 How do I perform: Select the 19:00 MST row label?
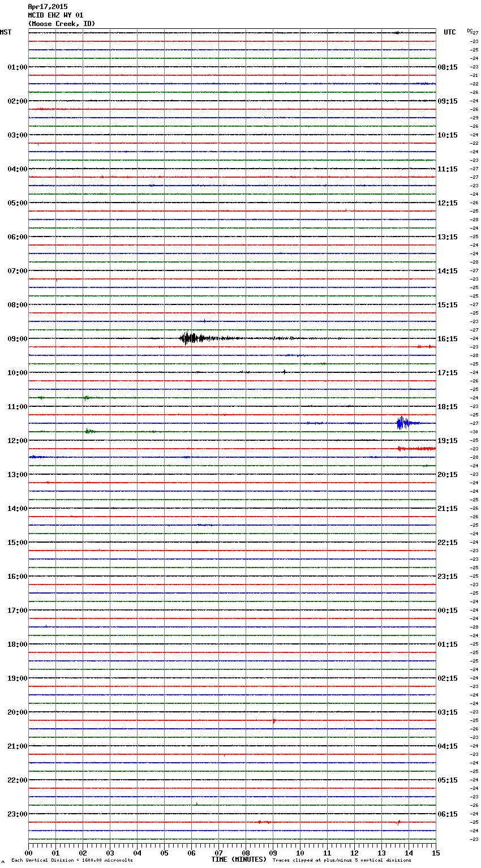(x=18, y=678)
